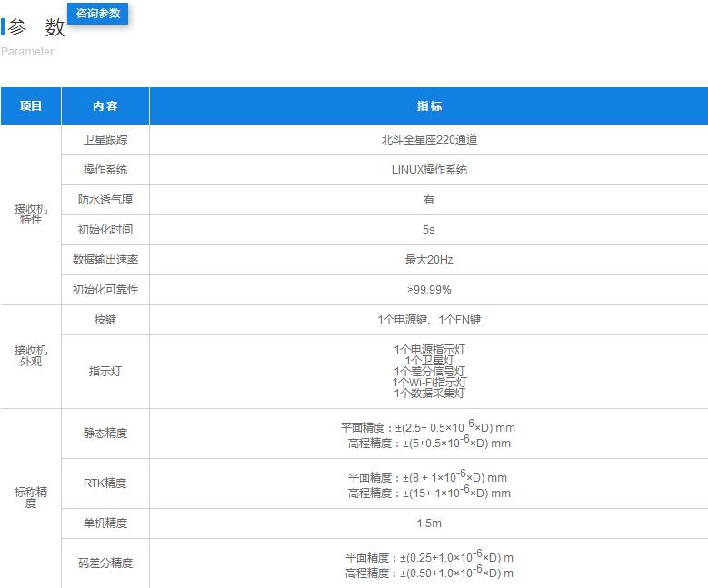Viewport: 708px width, 588px height.
Task: Click the 北斗全星座220通道 value cell
Action: 429,140
